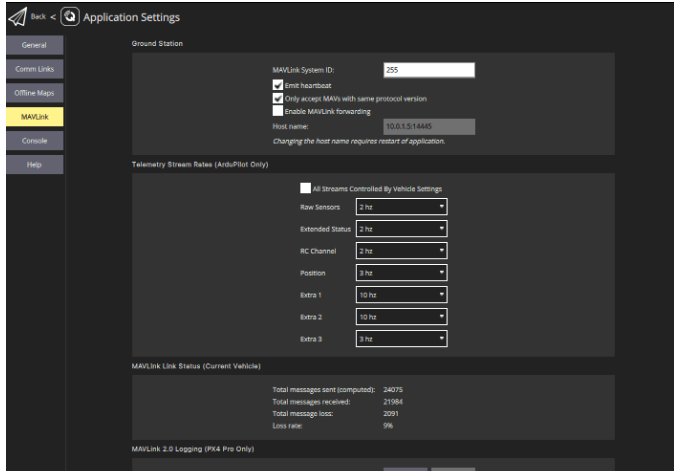Open the RC Channel rate dropdown
Screen dimensions: 675x471
tap(401, 251)
